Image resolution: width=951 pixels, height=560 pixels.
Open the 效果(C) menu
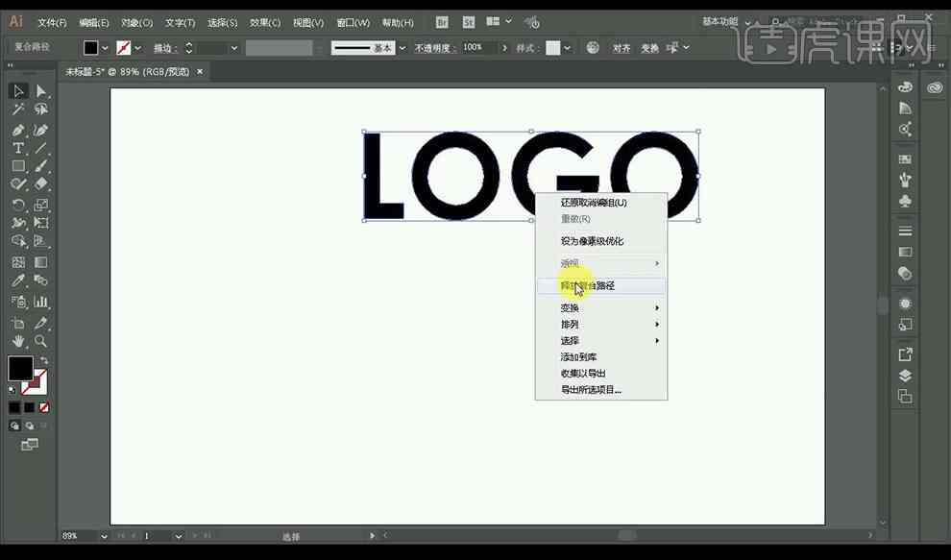pyautogui.click(x=265, y=22)
